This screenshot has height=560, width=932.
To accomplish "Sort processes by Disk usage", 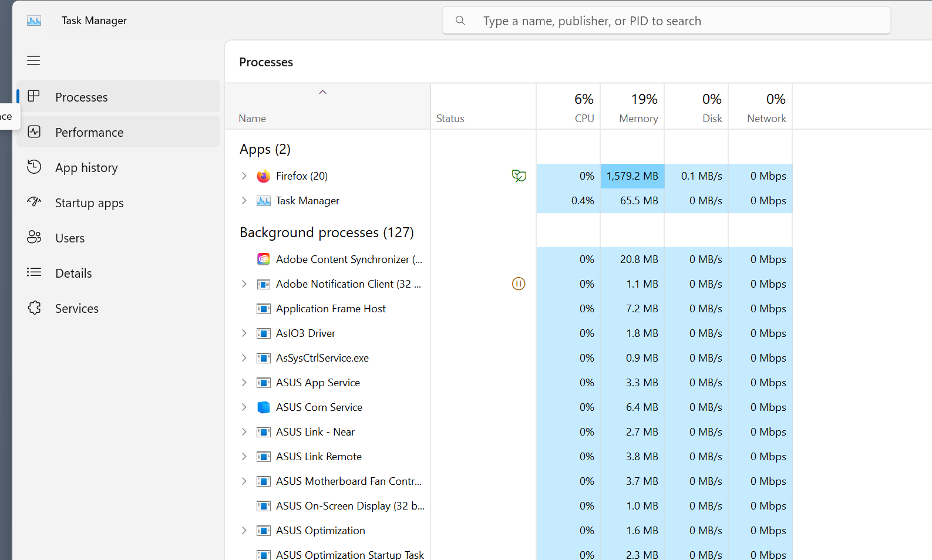I will [x=697, y=106].
